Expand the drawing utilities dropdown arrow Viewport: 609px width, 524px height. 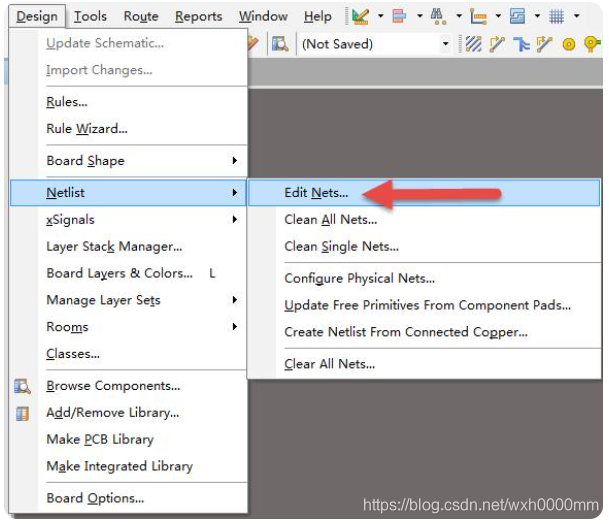(x=381, y=16)
